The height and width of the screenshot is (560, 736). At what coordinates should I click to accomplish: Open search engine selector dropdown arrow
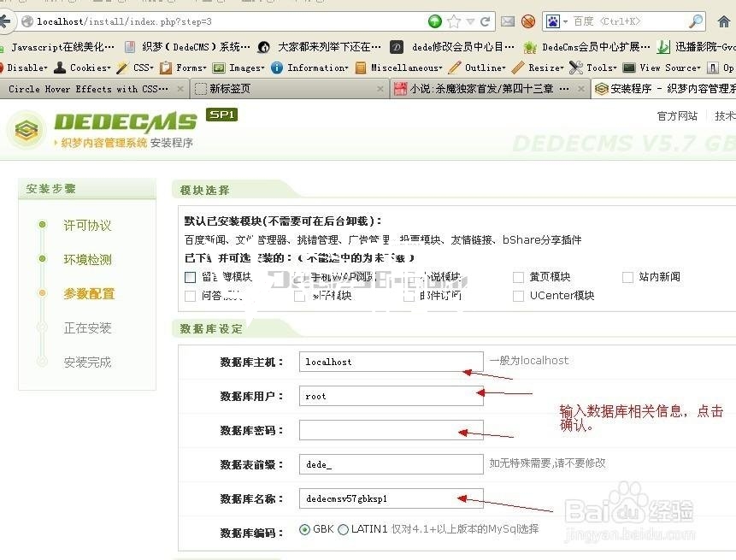pos(565,21)
